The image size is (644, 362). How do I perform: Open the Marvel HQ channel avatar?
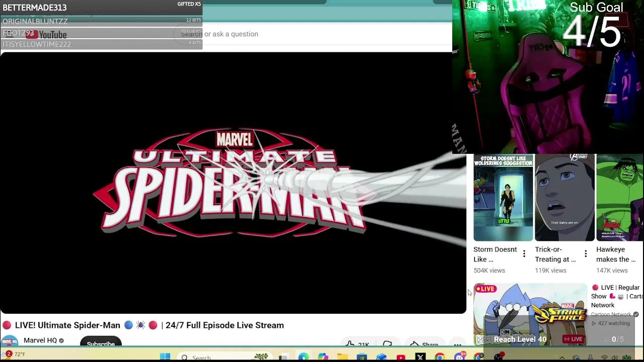(10, 341)
